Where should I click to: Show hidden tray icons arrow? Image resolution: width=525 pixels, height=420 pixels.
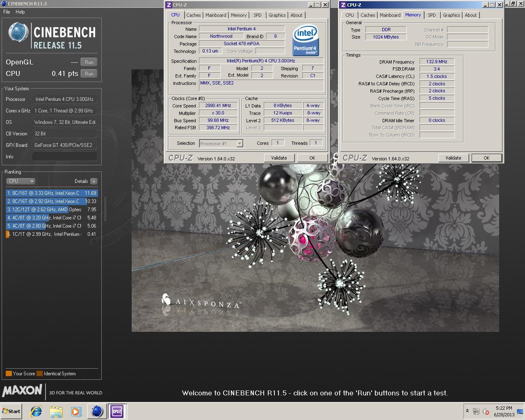click(467, 411)
